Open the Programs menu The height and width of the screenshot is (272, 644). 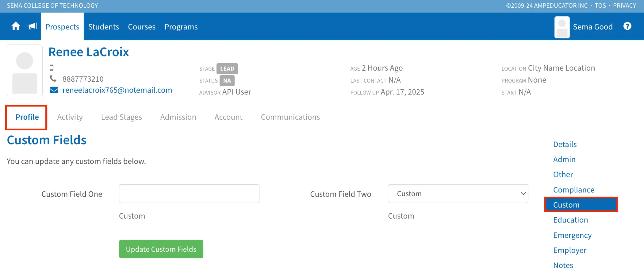click(181, 27)
